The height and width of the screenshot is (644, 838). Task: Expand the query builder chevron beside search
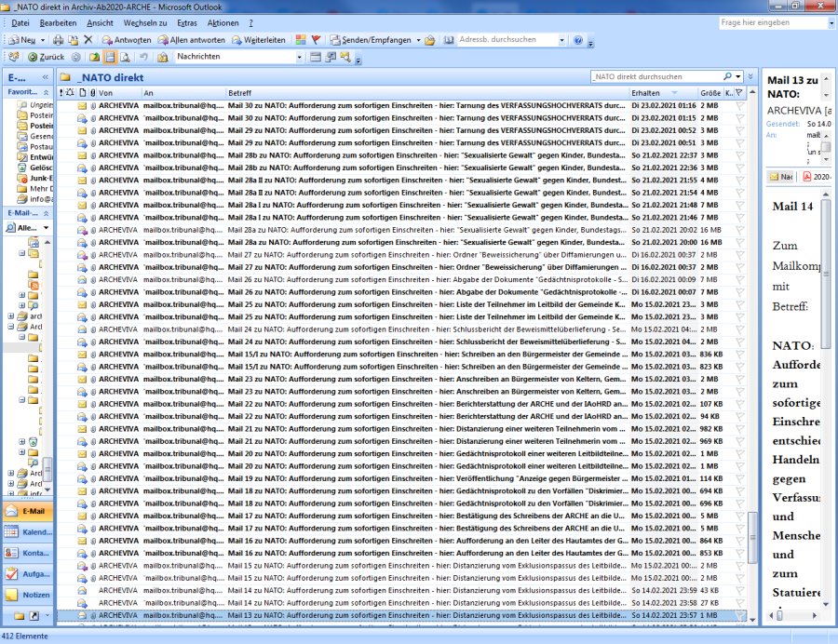(x=750, y=76)
